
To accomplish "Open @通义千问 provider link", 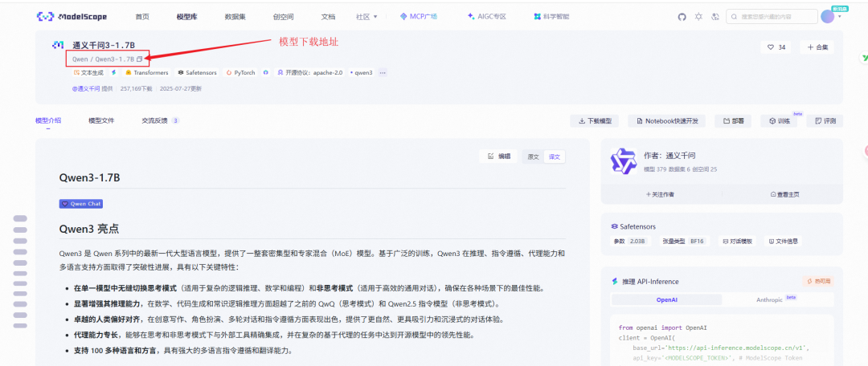I will pos(86,88).
